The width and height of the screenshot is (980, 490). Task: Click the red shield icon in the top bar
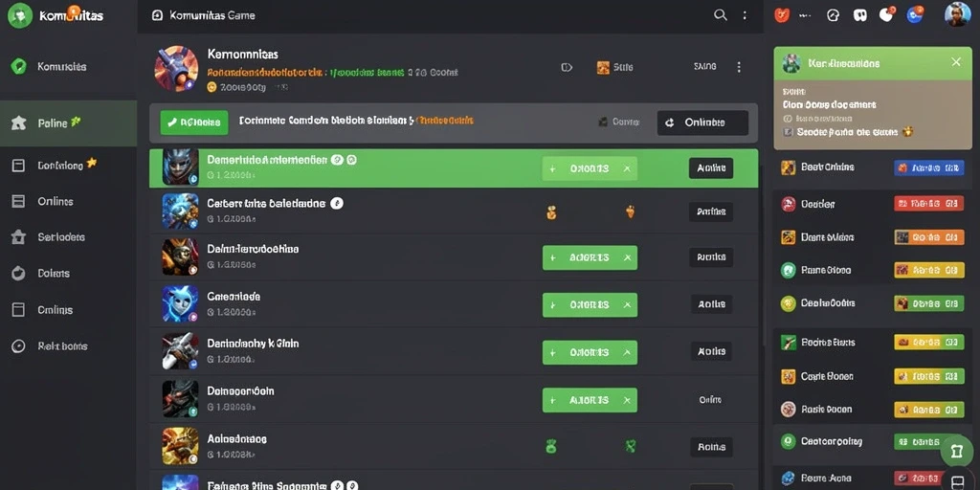coord(782,15)
